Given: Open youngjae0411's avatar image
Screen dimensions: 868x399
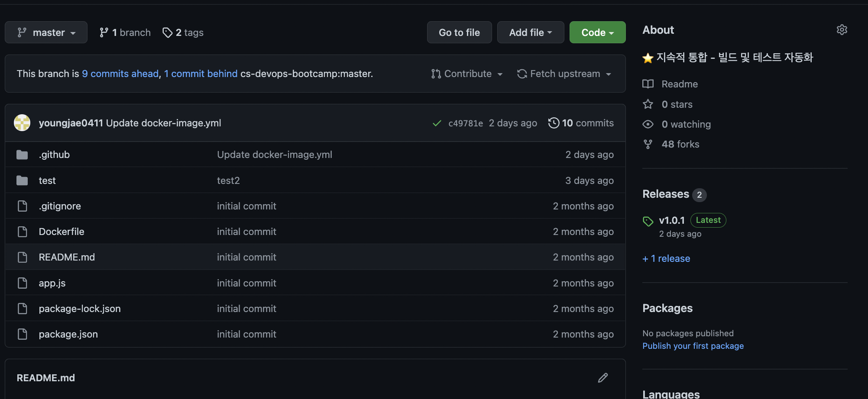Looking at the screenshot, I should [x=22, y=123].
